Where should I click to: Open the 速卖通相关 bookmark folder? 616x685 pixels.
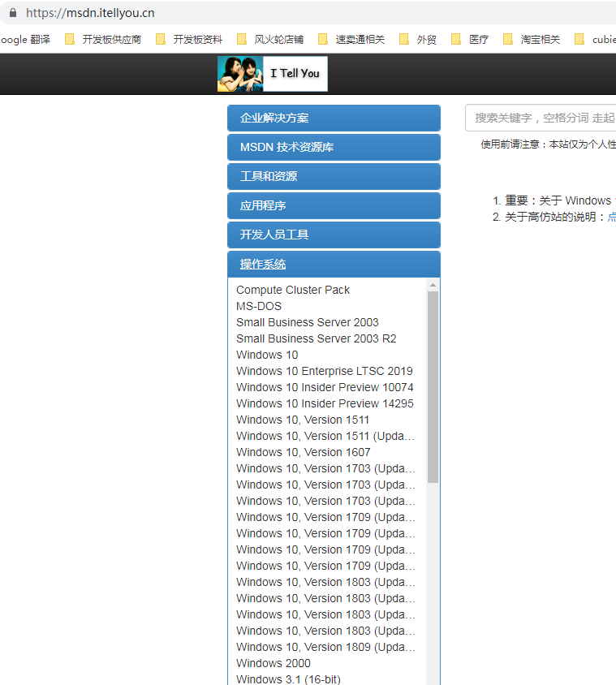(x=351, y=39)
